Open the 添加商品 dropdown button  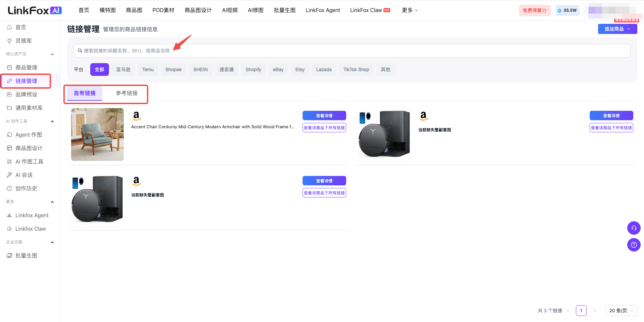[617, 29]
